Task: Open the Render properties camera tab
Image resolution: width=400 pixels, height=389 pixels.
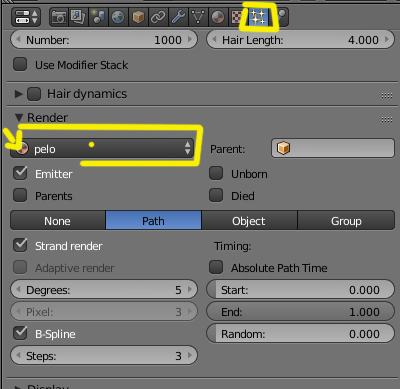Action: [x=59, y=17]
